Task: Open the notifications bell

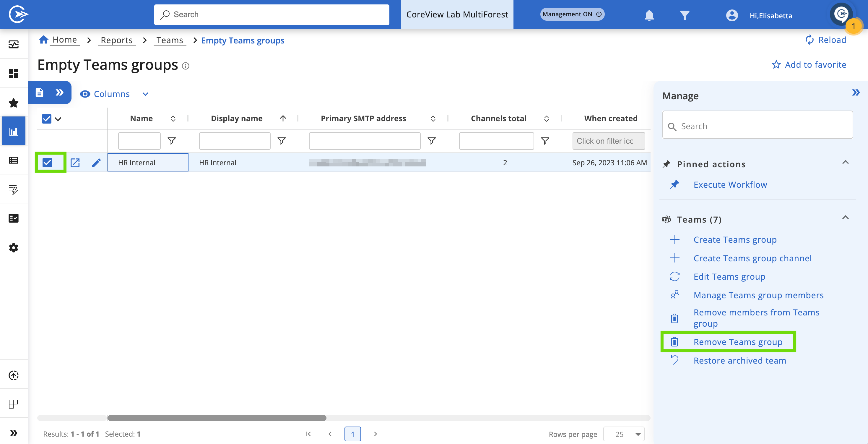Action: 649,15
